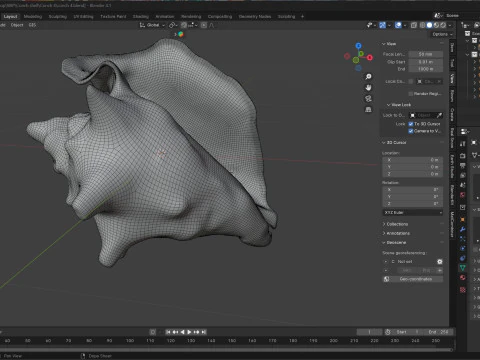This screenshot has height=360, width=480.
Task: Click the red X axis gizmo ball
Action: tap(370, 58)
